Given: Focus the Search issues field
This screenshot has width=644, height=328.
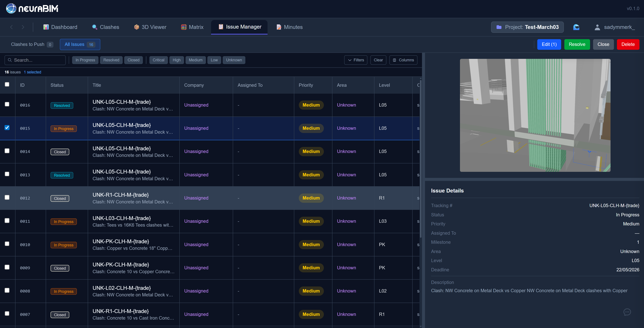Looking at the screenshot, I should [x=35, y=60].
